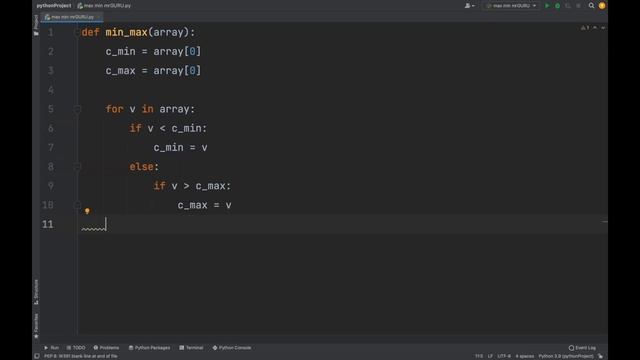Image resolution: width=640 pixels, height=360 pixels.
Task: Change the 4 spaces indent setting
Action: [524, 356]
